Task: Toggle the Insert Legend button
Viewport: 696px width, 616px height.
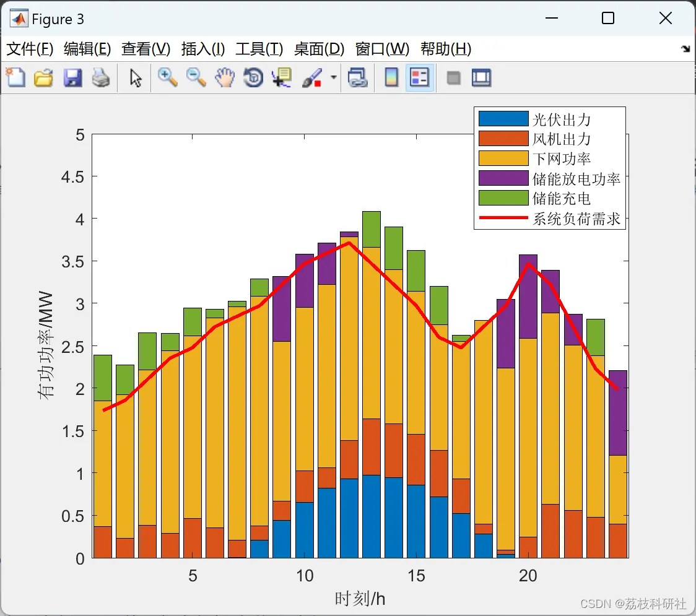Action: tap(419, 77)
